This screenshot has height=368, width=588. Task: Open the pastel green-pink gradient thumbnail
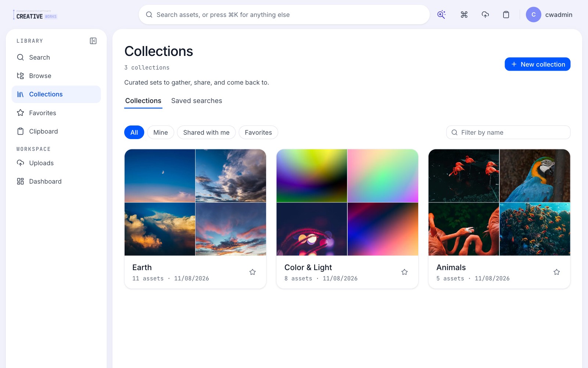coord(383,176)
